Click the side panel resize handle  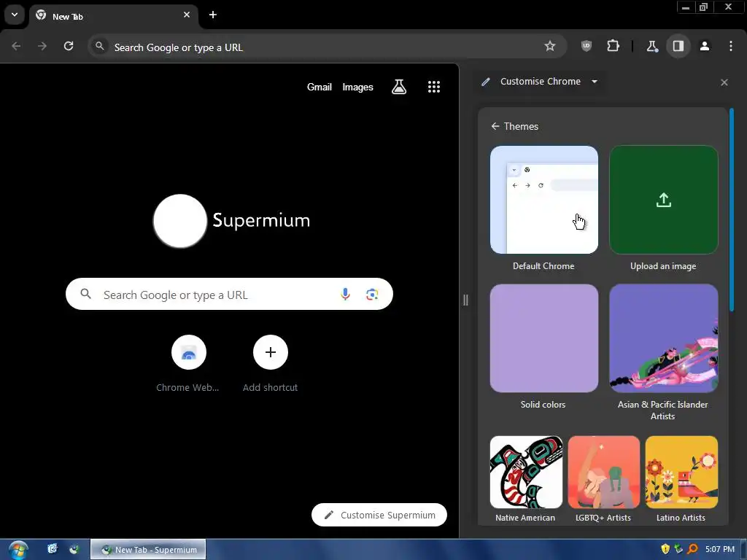tap(465, 300)
